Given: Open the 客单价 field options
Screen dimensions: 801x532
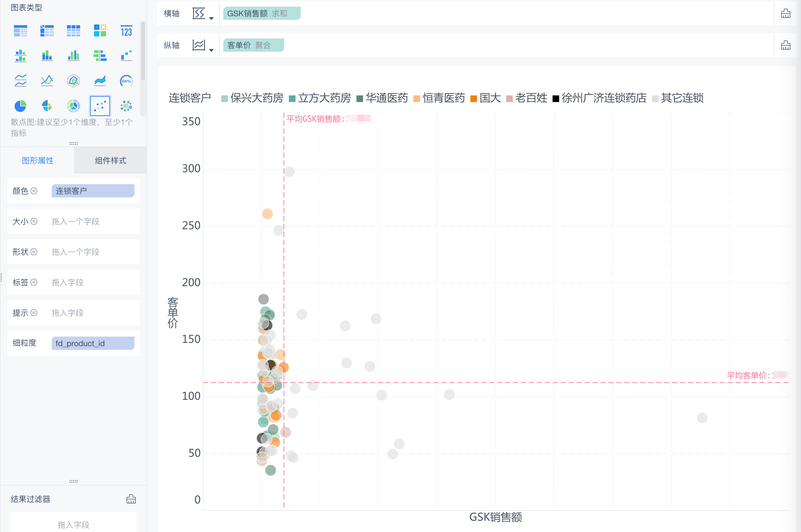Looking at the screenshot, I should point(253,45).
